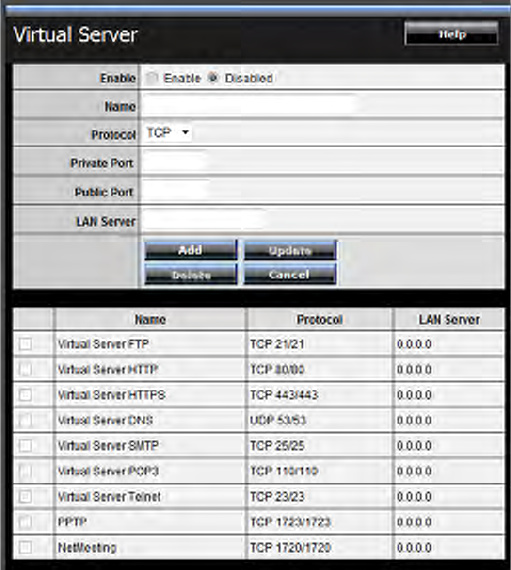The width and height of the screenshot is (511, 570).
Task: Open the Protocol TCP dropdown
Action: 168,133
